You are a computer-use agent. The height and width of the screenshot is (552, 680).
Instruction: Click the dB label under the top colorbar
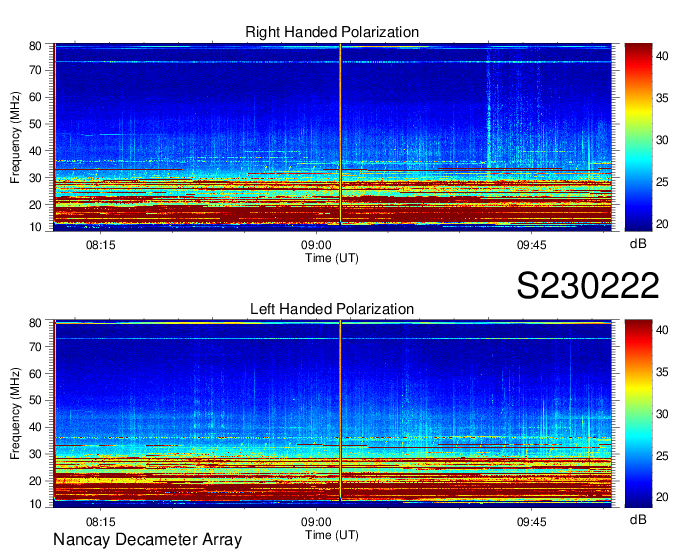coord(638,244)
